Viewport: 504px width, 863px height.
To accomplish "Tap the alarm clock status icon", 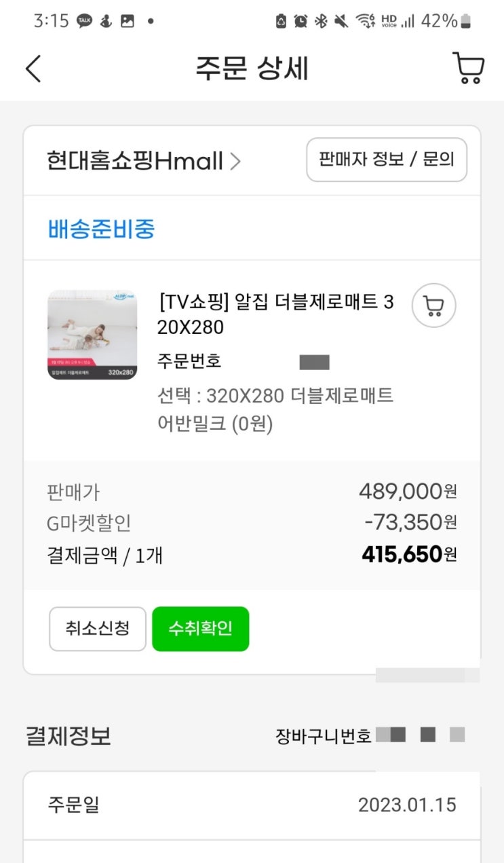I will 301,21.
